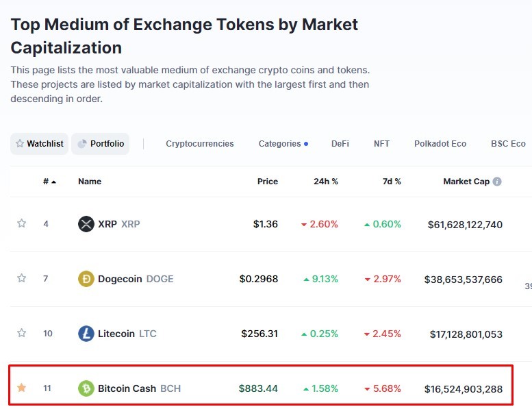Sort table by 24h % column
The height and width of the screenshot is (409, 532).
[326, 182]
